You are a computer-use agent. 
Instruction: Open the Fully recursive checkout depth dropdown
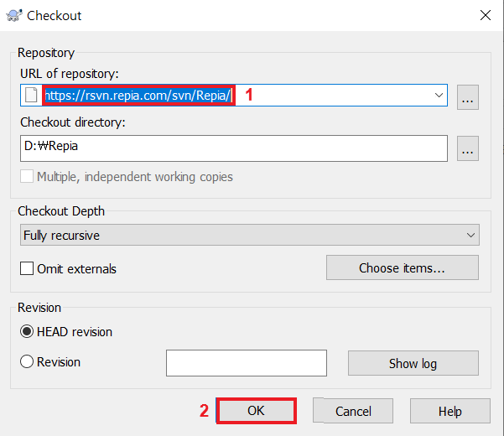coord(250,236)
